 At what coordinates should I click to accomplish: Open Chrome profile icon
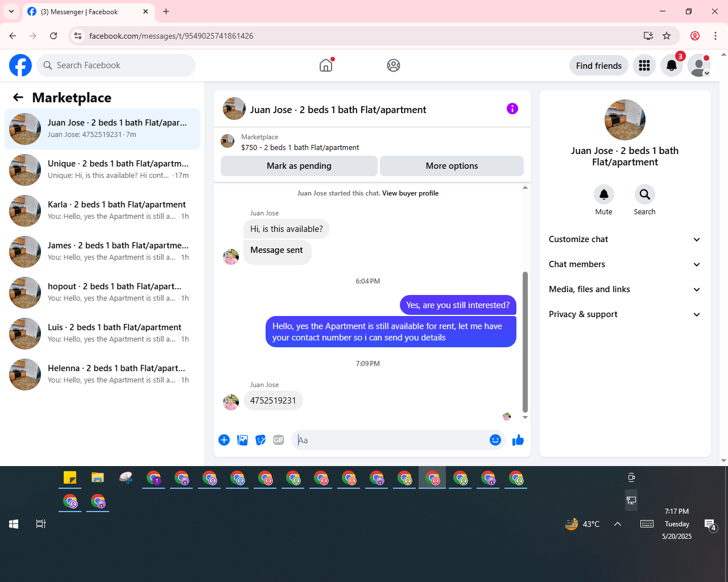click(695, 36)
